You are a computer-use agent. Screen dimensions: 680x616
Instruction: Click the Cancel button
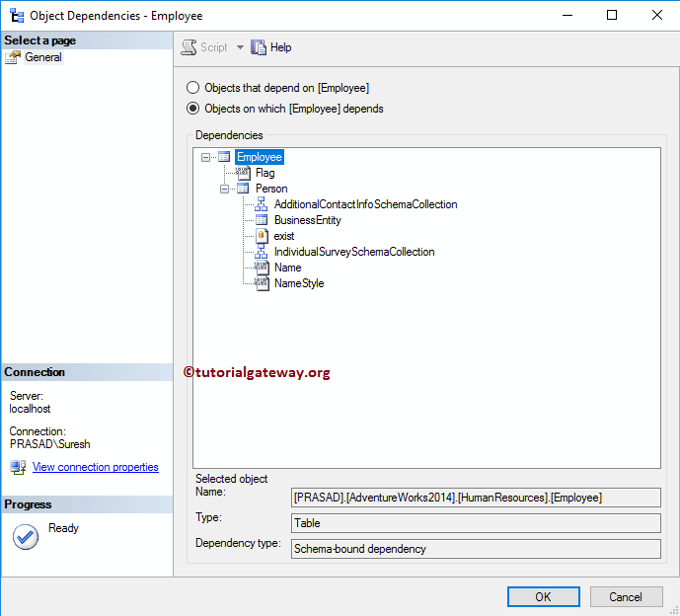626,596
